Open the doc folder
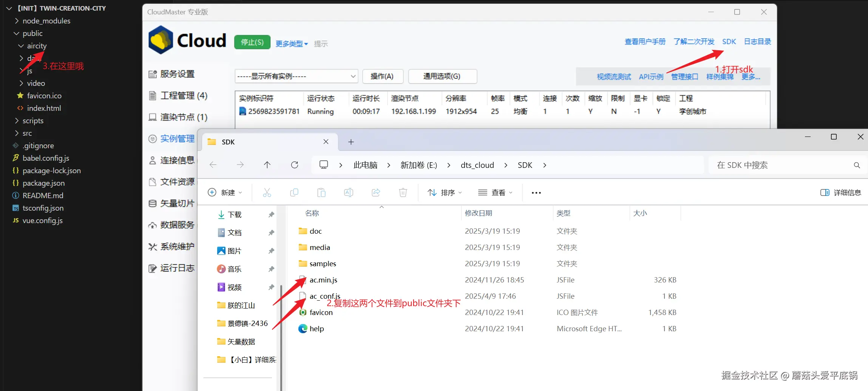This screenshot has height=391, width=868. pyautogui.click(x=315, y=231)
